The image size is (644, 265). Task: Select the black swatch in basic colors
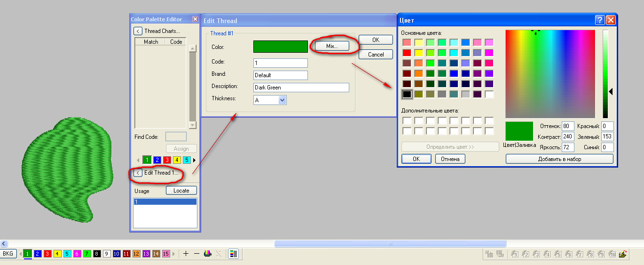click(x=407, y=94)
